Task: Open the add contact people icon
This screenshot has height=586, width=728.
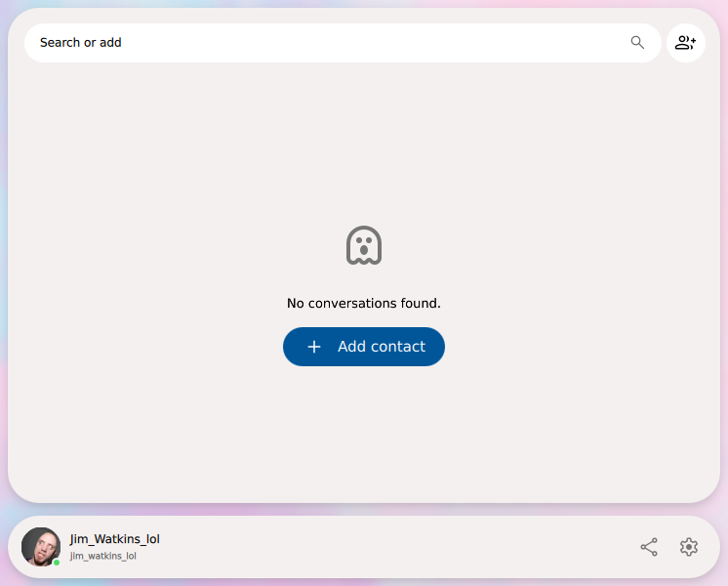Action: pyautogui.click(x=686, y=43)
